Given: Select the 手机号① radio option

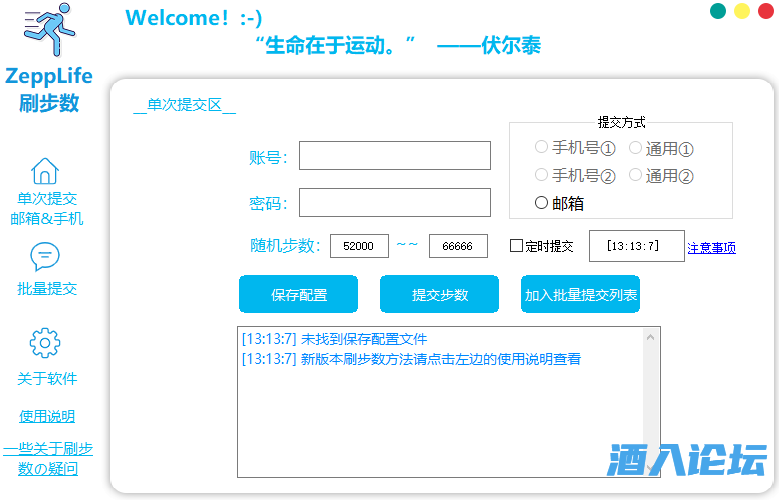Looking at the screenshot, I should tap(542, 148).
